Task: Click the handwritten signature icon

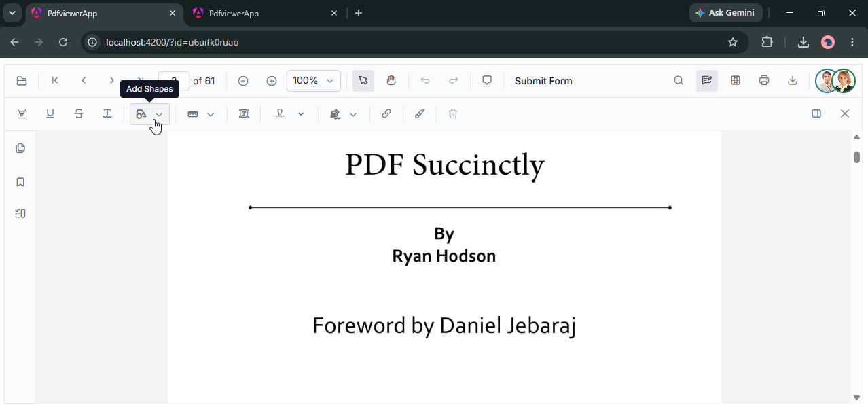Action: coord(336,114)
